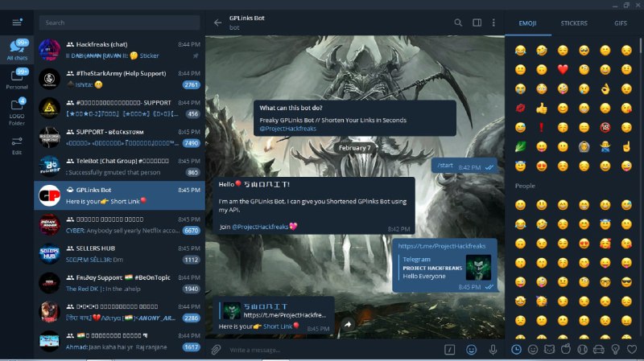Switch to the GIFS tab
This screenshot has width=644, height=361.
[620, 23]
